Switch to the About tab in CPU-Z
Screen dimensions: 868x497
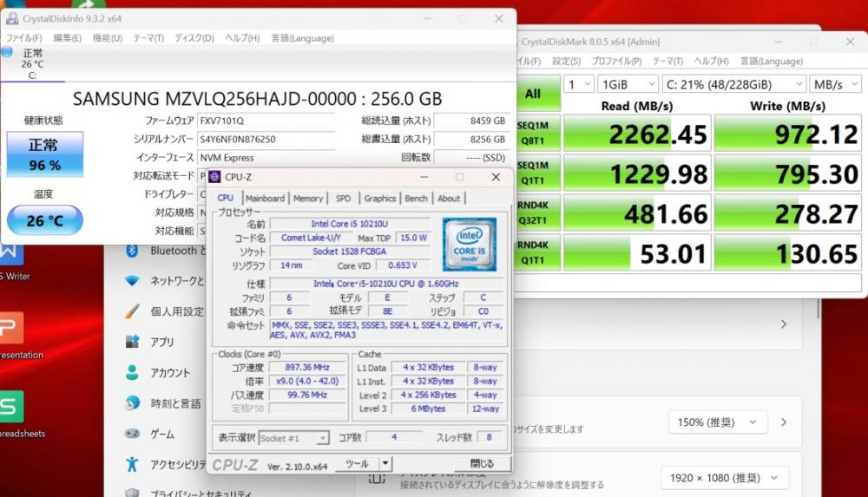[x=449, y=198]
